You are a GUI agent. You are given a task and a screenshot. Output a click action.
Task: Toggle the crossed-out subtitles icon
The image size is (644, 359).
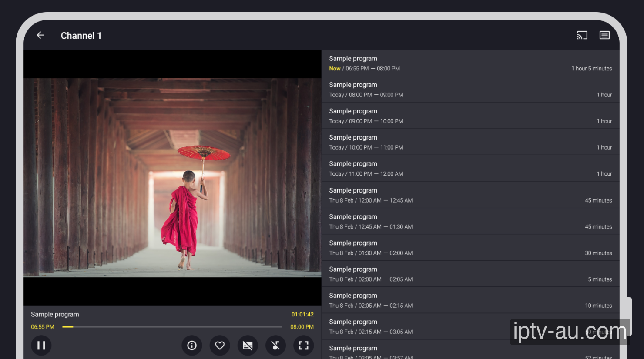pos(248,345)
